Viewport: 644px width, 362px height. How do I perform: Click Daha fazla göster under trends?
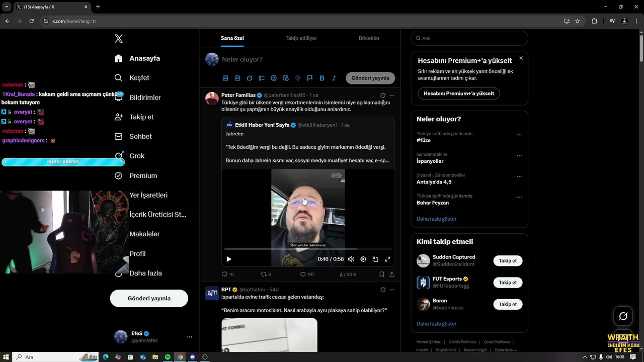pyautogui.click(x=436, y=219)
